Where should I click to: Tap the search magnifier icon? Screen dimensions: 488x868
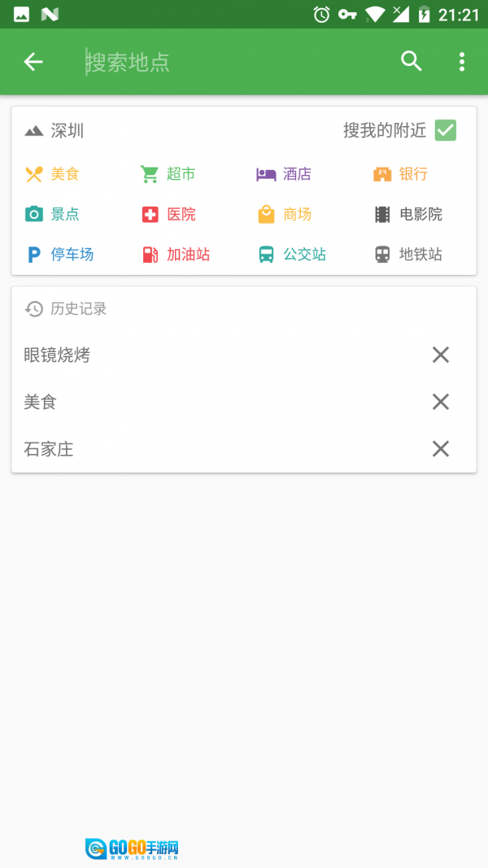coord(412,62)
